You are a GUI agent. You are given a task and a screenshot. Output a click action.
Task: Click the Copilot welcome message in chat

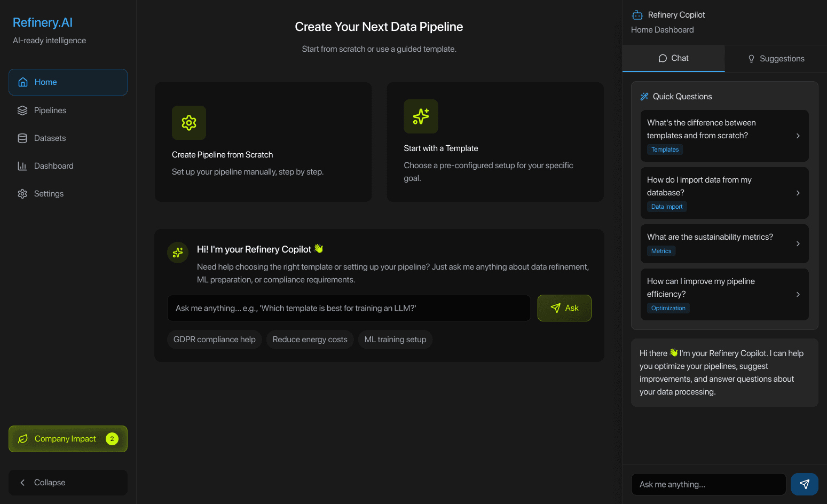[x=724, y=373]
